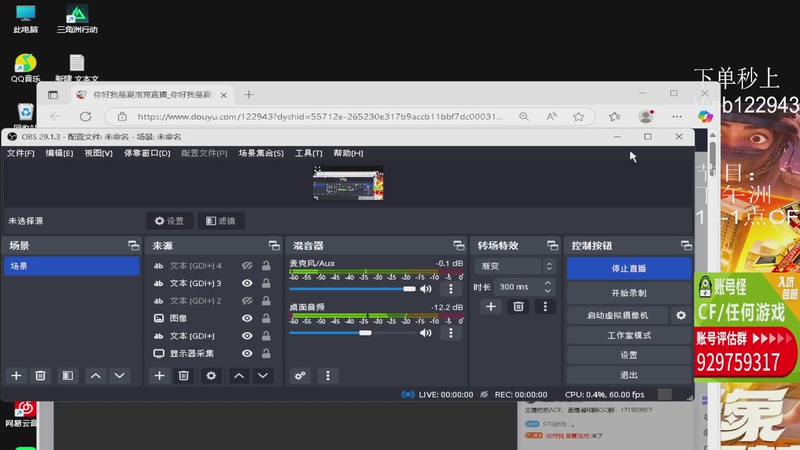Remove selected source with trash icon

coord(184,376)
